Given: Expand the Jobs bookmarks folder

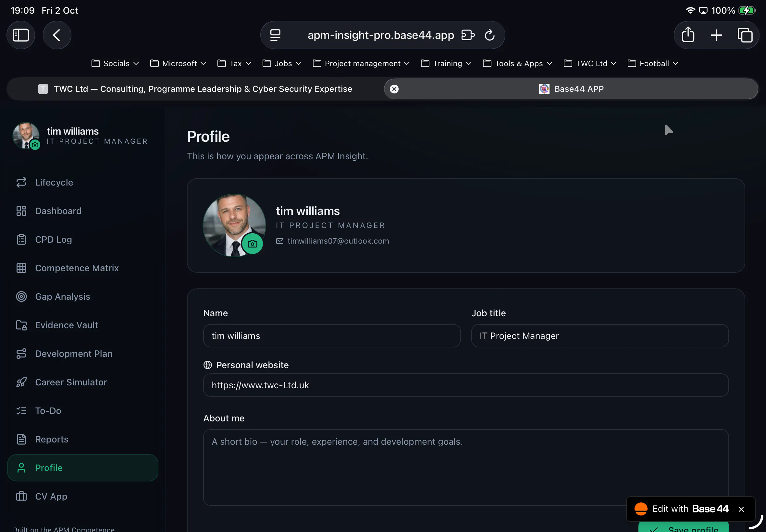Looking at the screenshot, I should coord(282,63).
